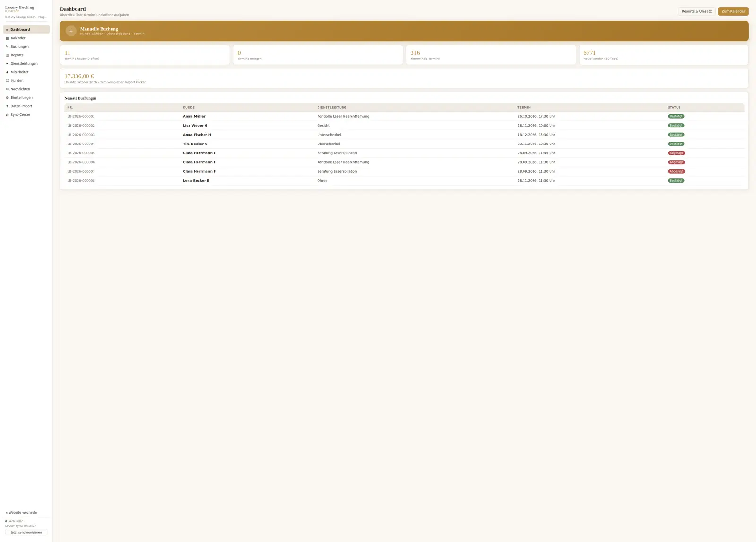This screenshot has height=542, width=756.
Task: Click booking number LB-2026-000007
Action: point(81,171)
